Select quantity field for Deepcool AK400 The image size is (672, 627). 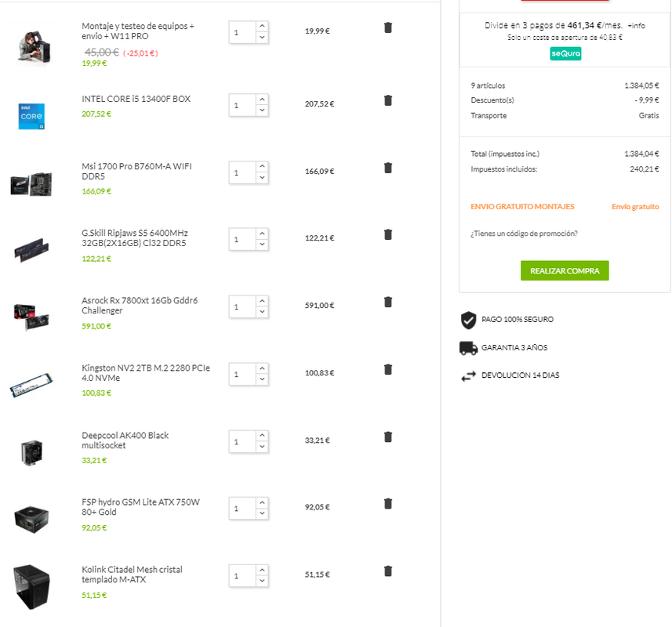[x=242, y=441]
